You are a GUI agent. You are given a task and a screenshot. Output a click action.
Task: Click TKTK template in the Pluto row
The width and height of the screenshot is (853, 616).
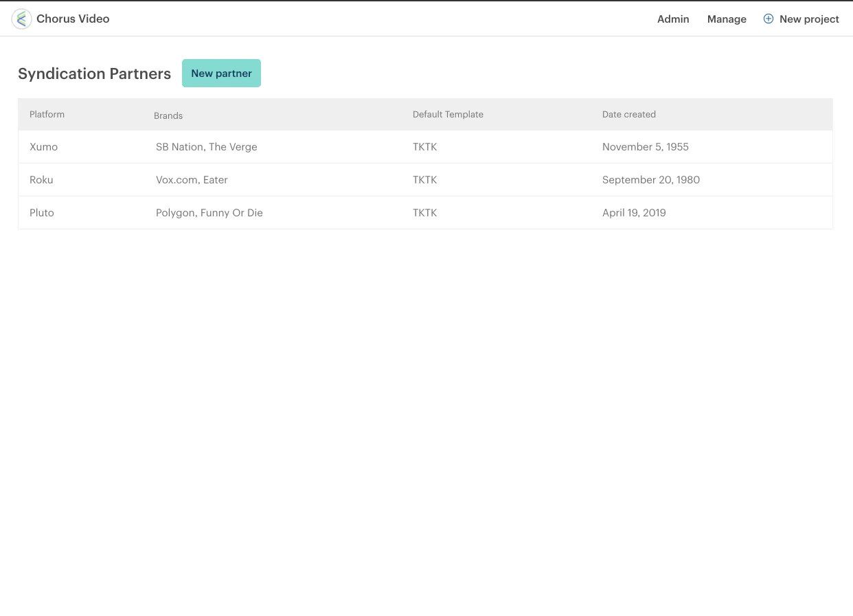tap(425, 213)
